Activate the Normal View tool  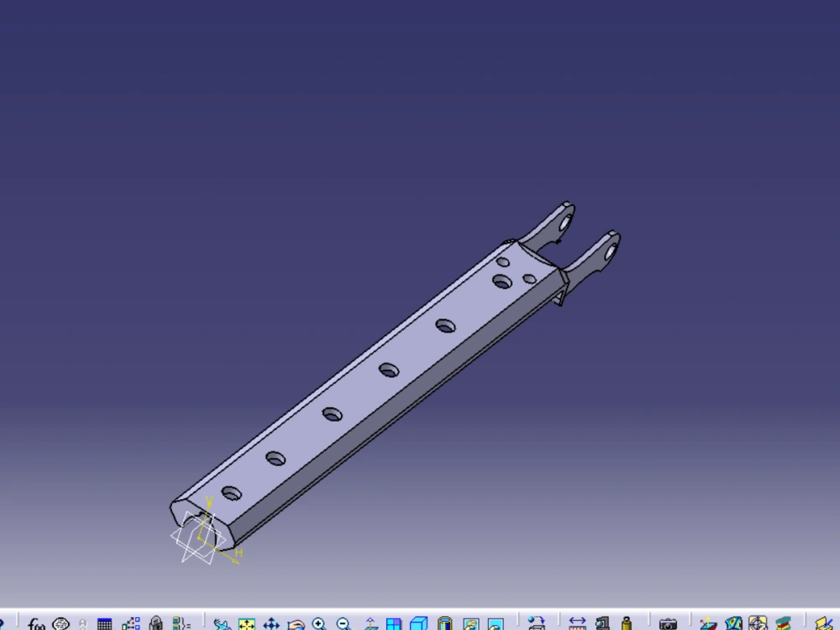[370, 624]
